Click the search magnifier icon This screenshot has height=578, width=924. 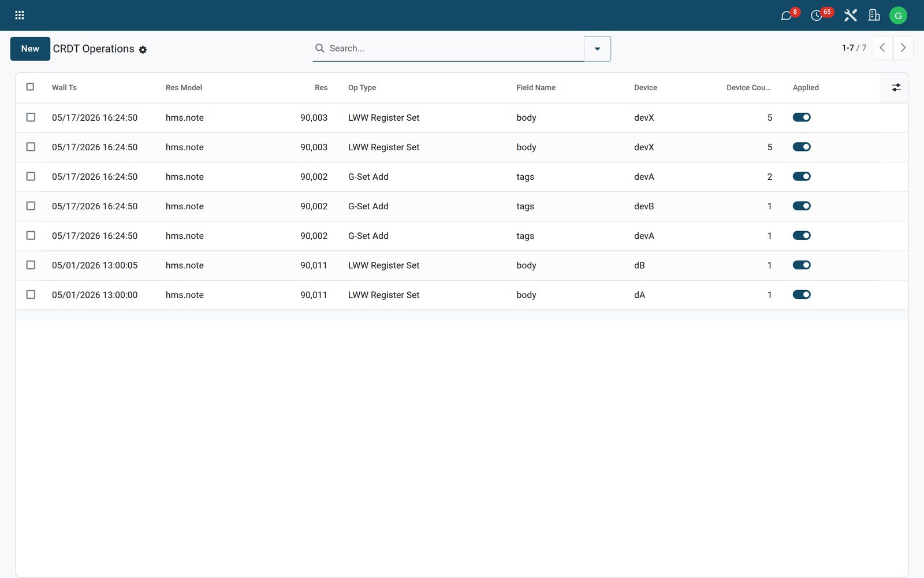pos(319,48)
